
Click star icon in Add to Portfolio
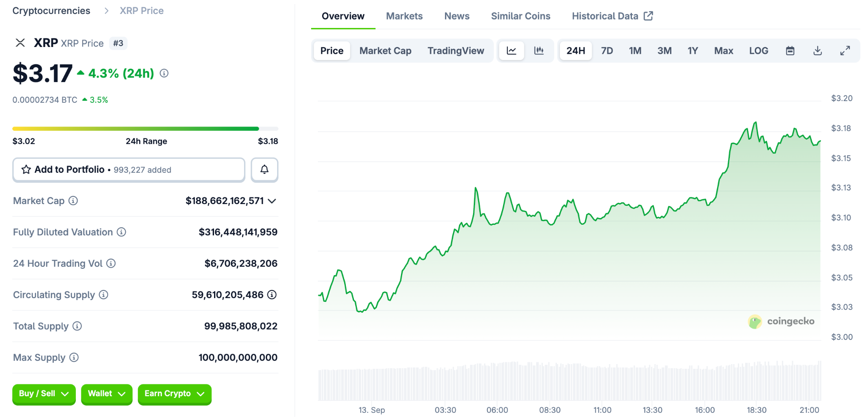[26, 169]
